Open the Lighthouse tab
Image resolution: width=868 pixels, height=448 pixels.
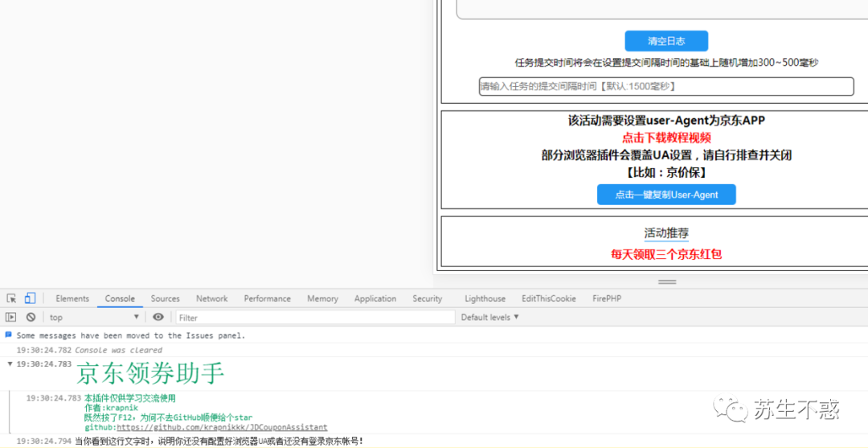coord(485,298)
